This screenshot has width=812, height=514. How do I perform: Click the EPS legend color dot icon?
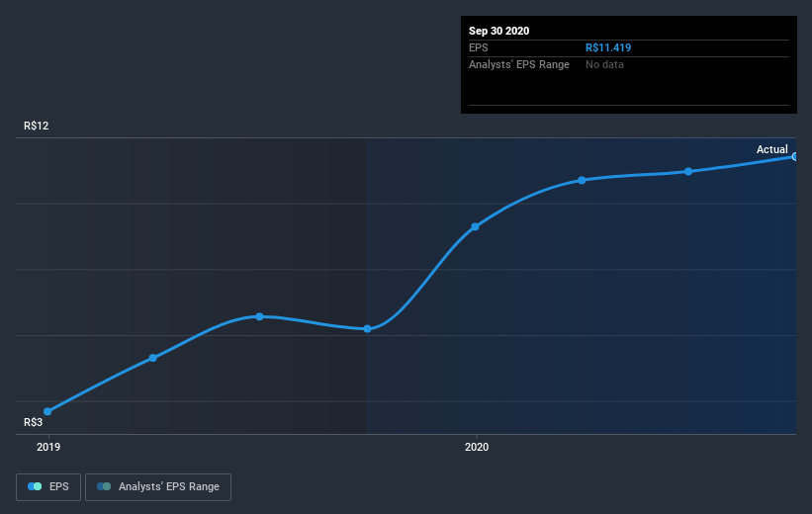(x=35, y=486)
